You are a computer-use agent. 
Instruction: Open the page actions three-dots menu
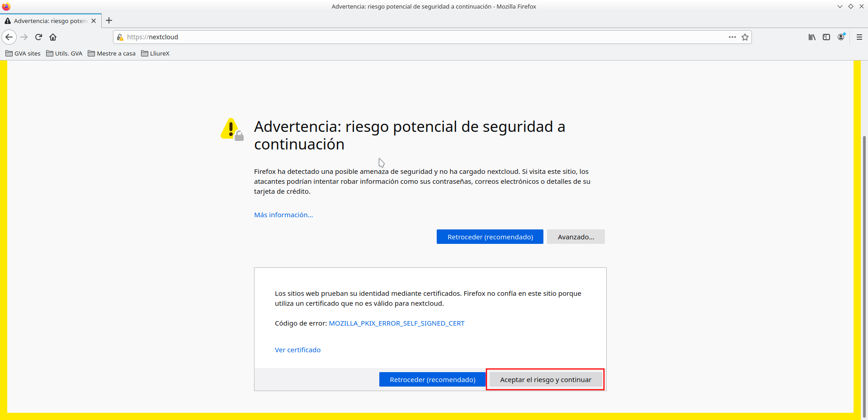pos(732,37)
